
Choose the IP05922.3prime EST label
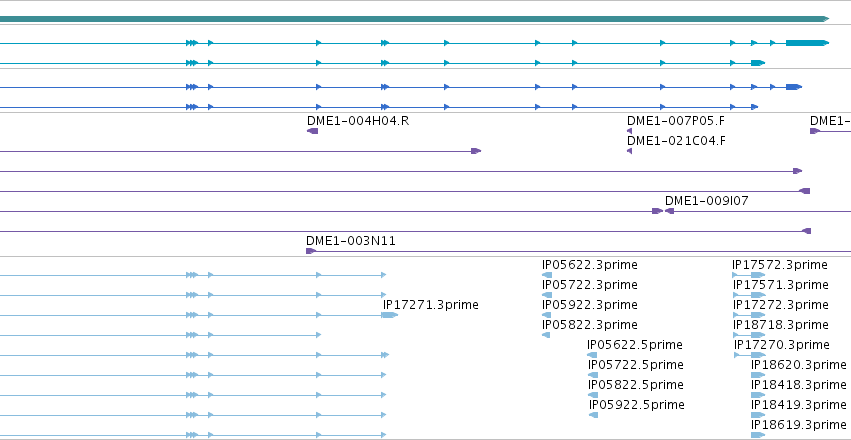[589, 305]
